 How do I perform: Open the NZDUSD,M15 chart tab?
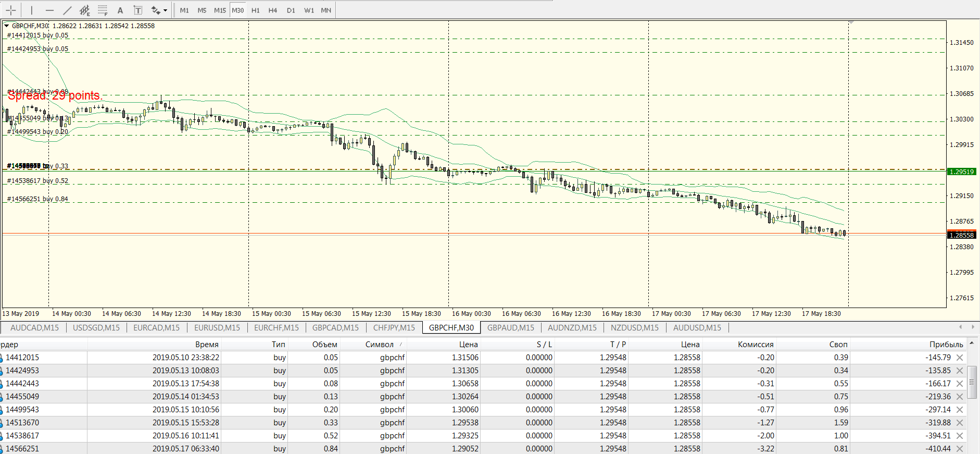tap(635, 328)
